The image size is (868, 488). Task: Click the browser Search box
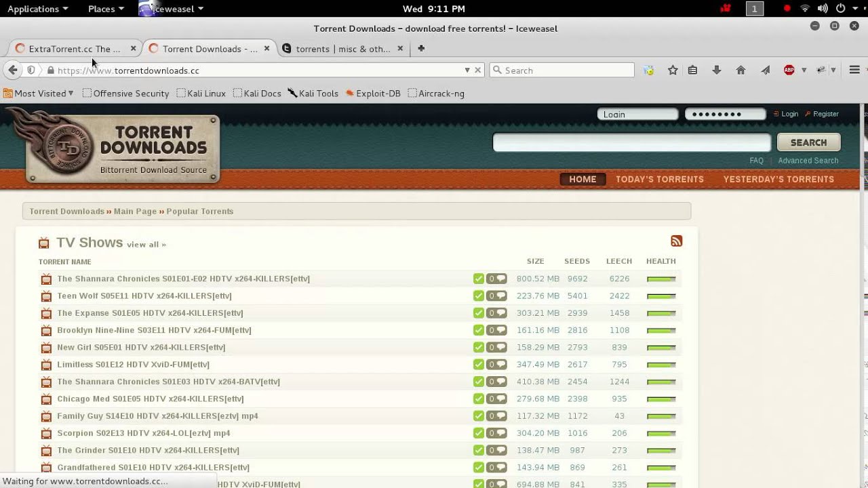pyautogui.click(x=563, y=70)
